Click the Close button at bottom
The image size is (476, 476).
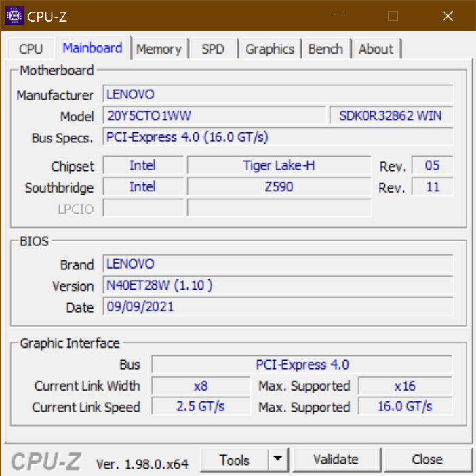(427, 460)
